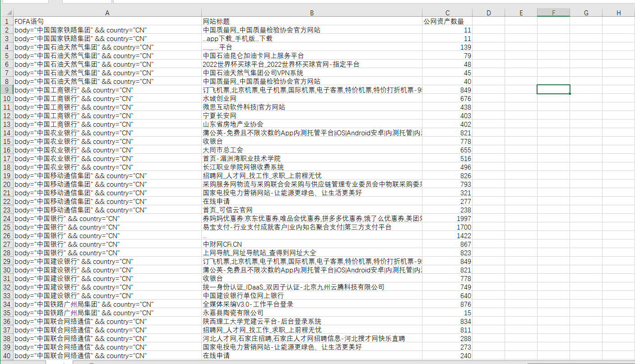The image size is (635, 364).
Task: Click the asset count cell showing 139
Action: 447,47
